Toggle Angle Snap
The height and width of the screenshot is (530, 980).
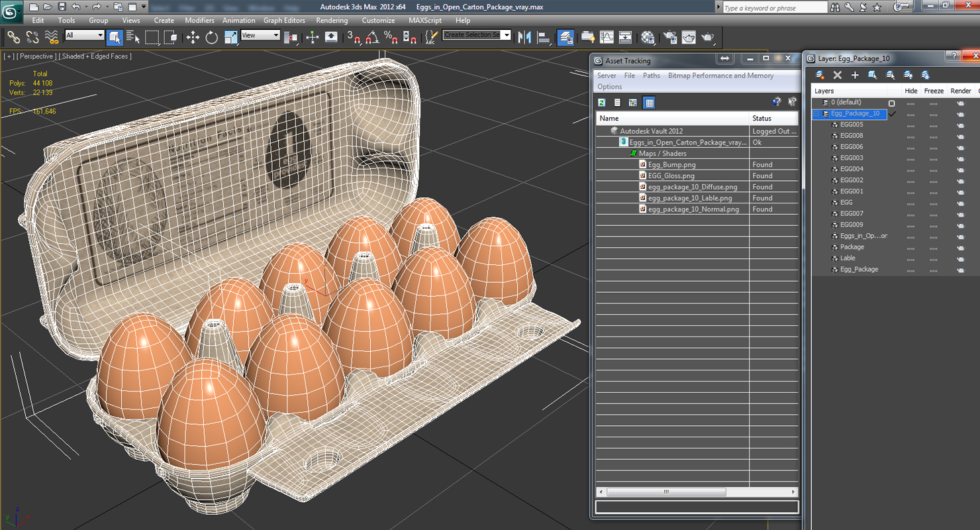point(372,38)
